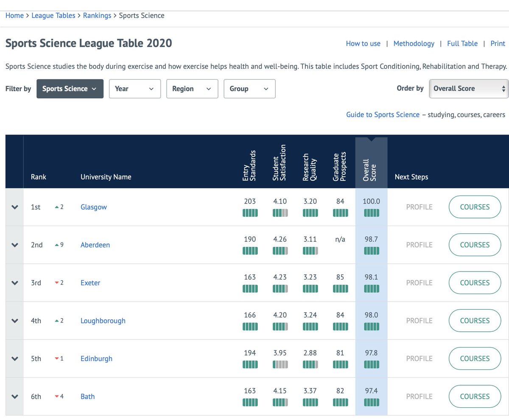This screenshot has width=509, height=420.
Task: Click PROFILE in the Glasgow row
Action: coord(419,207)
